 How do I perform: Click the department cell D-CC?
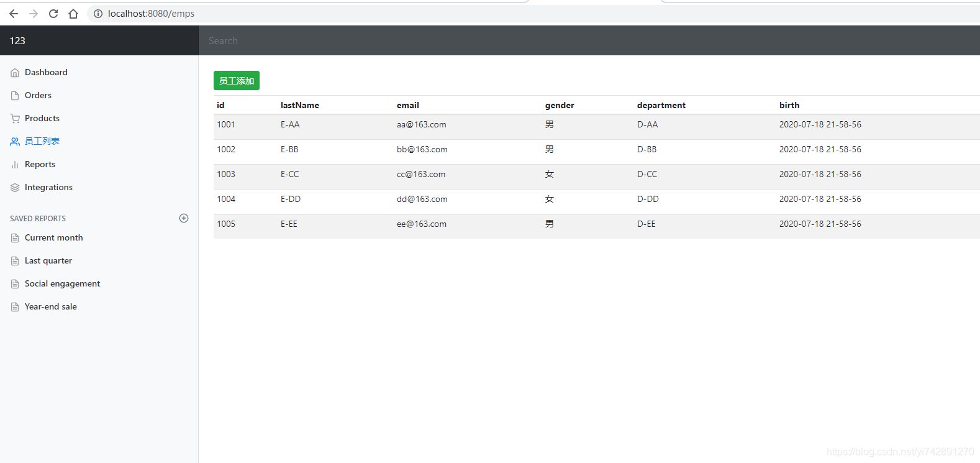click(x=647, y=174)
